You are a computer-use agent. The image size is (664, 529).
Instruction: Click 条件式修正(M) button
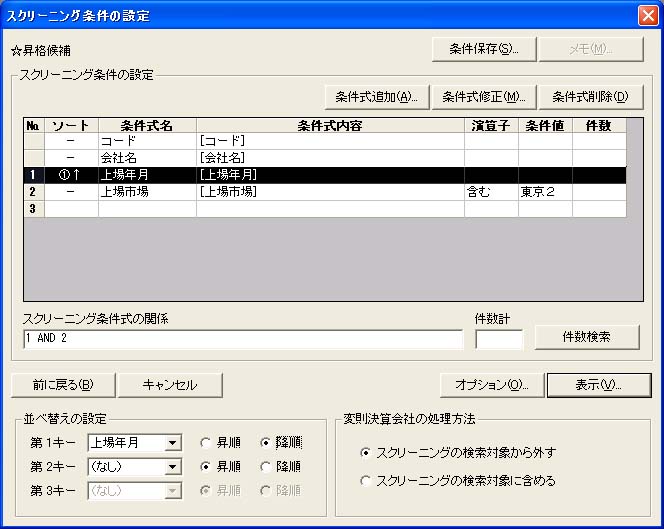point(484,97)
